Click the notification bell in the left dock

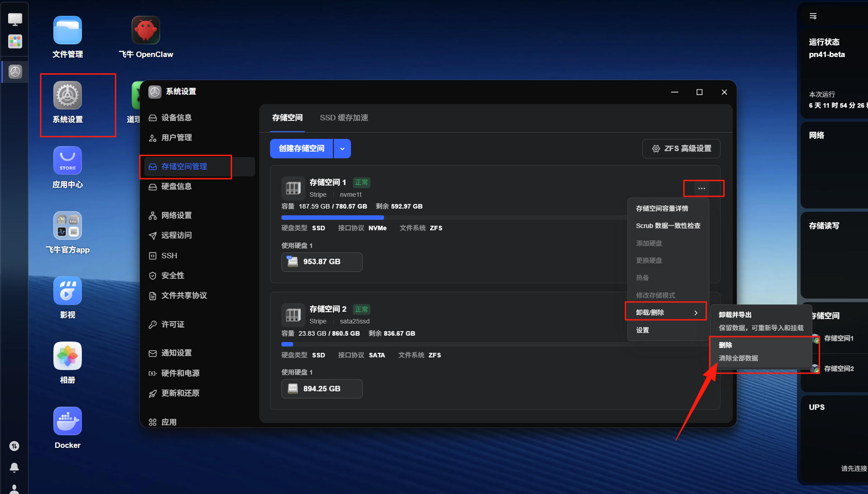tap(14, 467)
